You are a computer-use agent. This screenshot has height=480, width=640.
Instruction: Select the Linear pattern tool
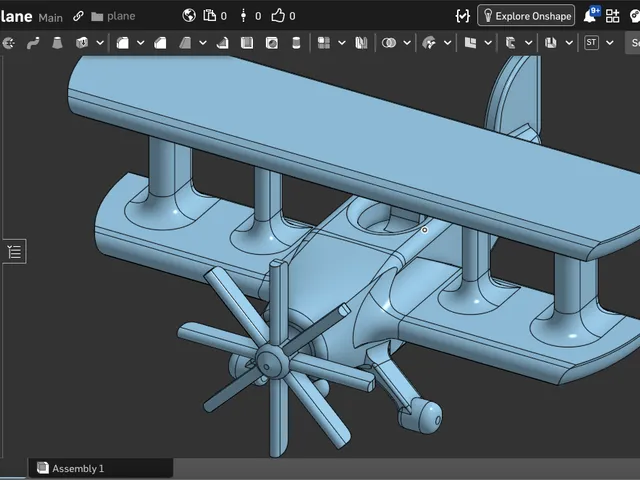[324, 43]
